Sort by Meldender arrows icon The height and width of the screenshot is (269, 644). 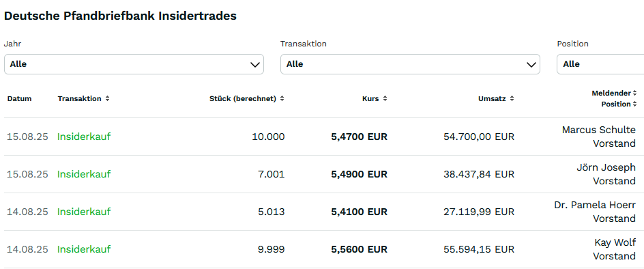634,93
